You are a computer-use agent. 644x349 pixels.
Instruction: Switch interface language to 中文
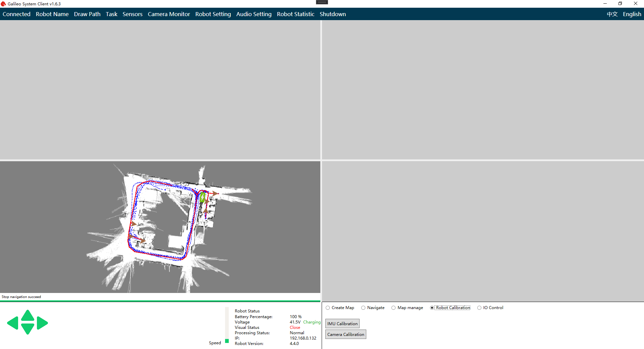(612, 14)
